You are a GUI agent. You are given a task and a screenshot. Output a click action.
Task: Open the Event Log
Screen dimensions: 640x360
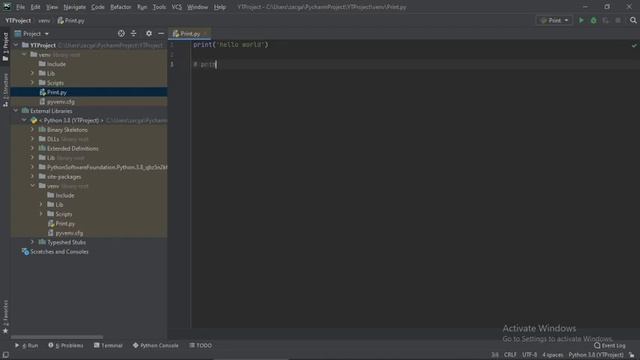[610, 346]
